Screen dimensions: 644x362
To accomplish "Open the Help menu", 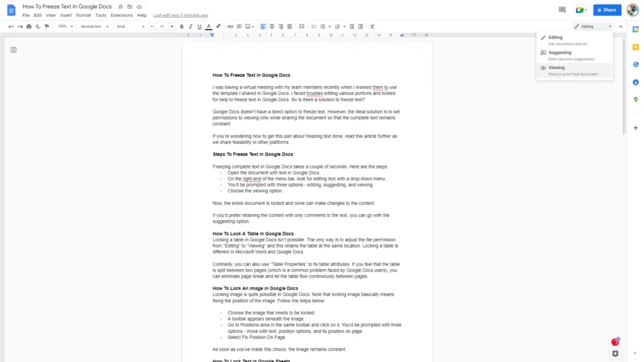I will pos(142,15).
